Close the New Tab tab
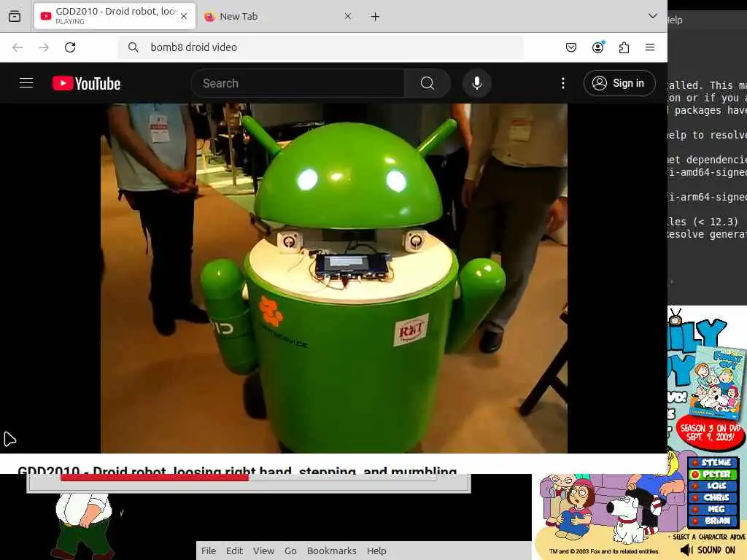 [348, 16]
